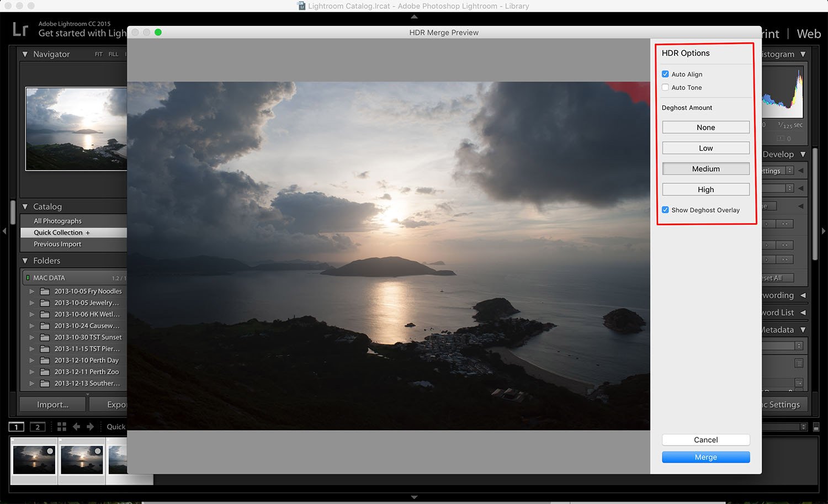Select the second thumbnail in the filmstrip
The width and height of the screenshot is (828, 504).
(x=82, y=460)
